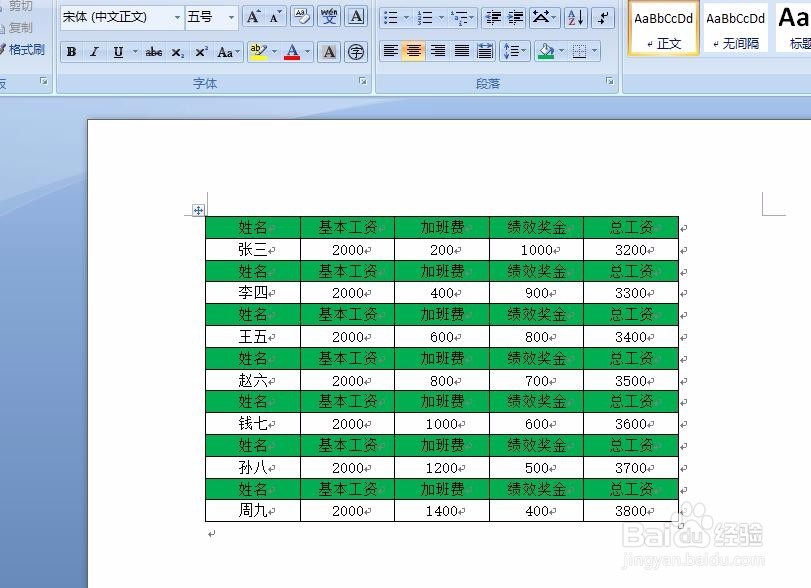Click the Increase Indent icon
This screenshot has width=811, height=588.
point(515,18)
